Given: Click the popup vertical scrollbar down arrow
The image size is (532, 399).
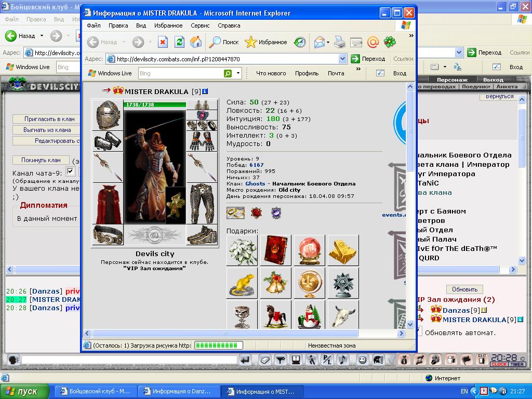Looking at the screenshot, I should pos(410,325).
